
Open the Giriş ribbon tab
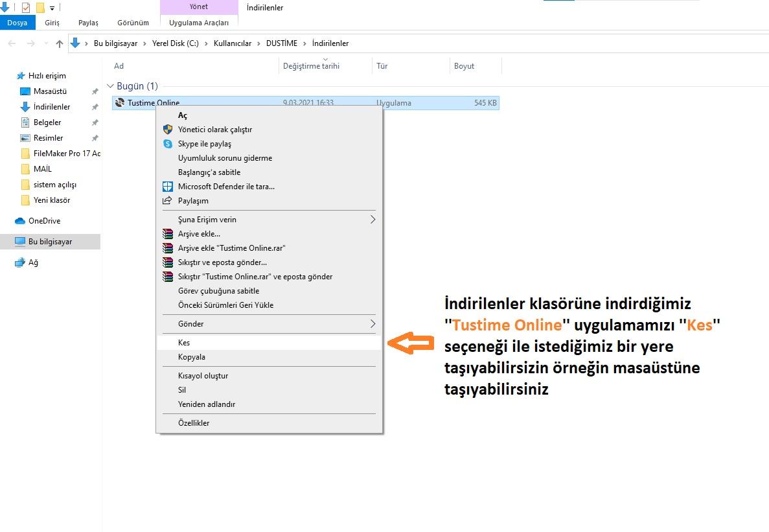pos(52,23)
